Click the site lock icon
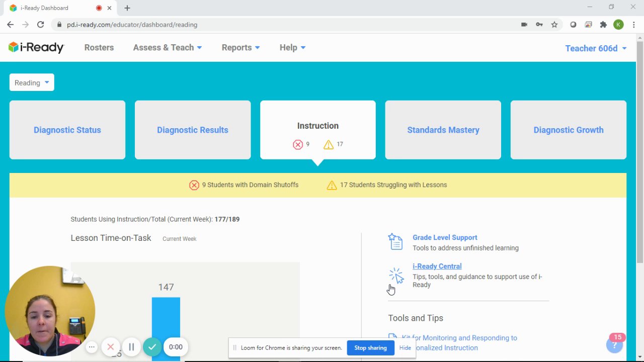Screen dimensions: 644x362 click(x=59, y=24)
